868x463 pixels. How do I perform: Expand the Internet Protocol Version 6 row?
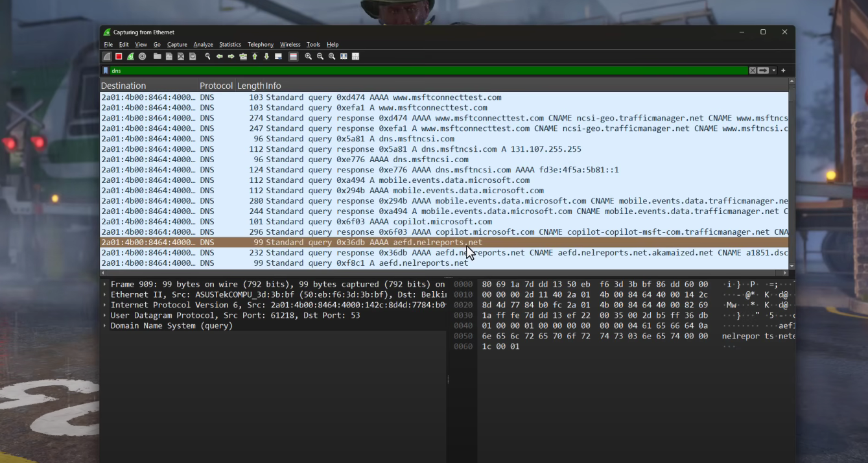point(105,305)
